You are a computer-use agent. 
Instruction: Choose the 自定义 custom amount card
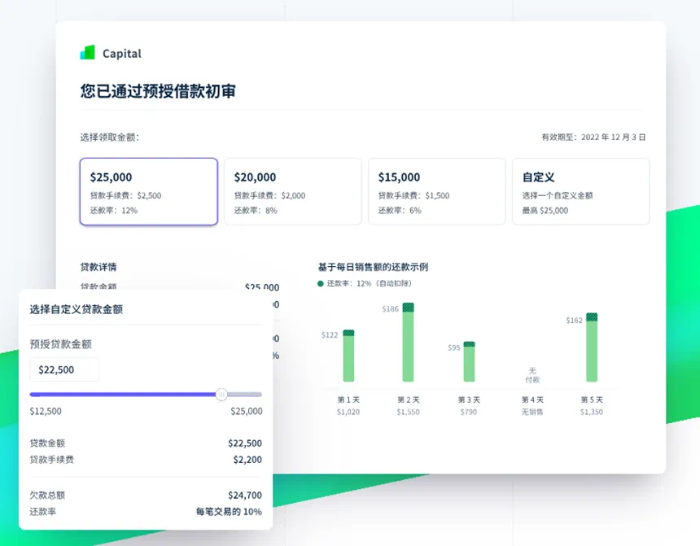(581, 192)
